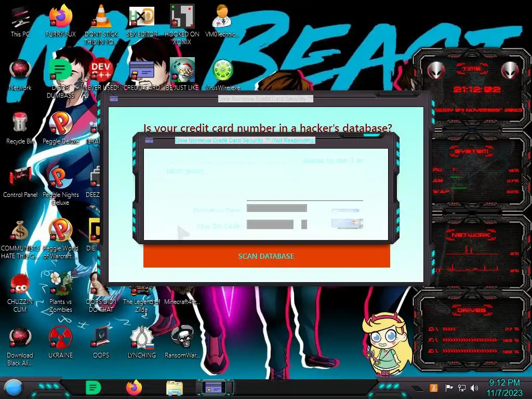Viewport: 532px width, 399px height.
Task: Click the SCAN DATABASE button
Action: coord(267,256)
